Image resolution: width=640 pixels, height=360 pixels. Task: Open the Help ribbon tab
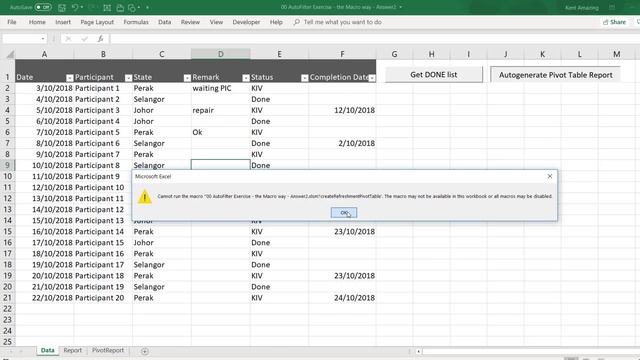276,22
